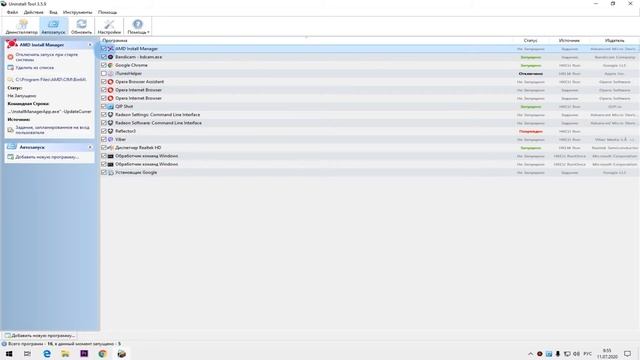Click Добавить новую программу in Автозапуск panel
The width and height of the screenshot is (640, 360).
47,157
